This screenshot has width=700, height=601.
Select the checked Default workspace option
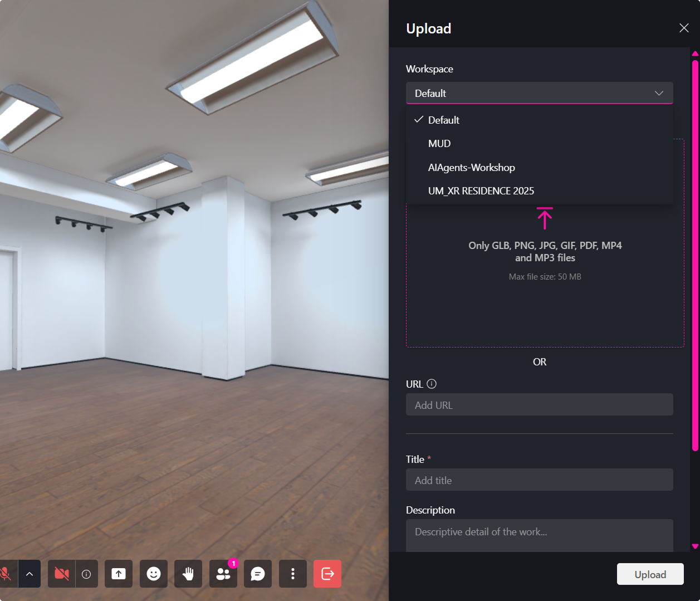pyautogui.click(x=444, y=120)
